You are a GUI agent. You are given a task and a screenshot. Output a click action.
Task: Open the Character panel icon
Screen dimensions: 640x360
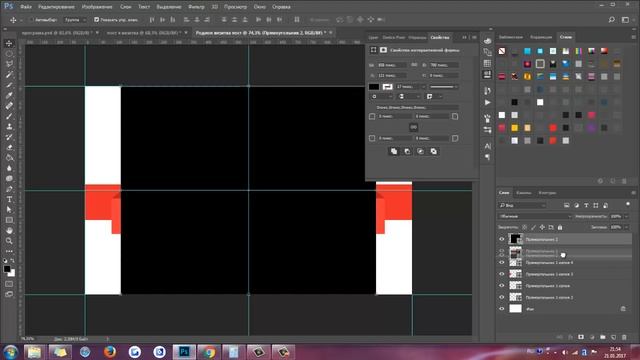pos(487,146)
